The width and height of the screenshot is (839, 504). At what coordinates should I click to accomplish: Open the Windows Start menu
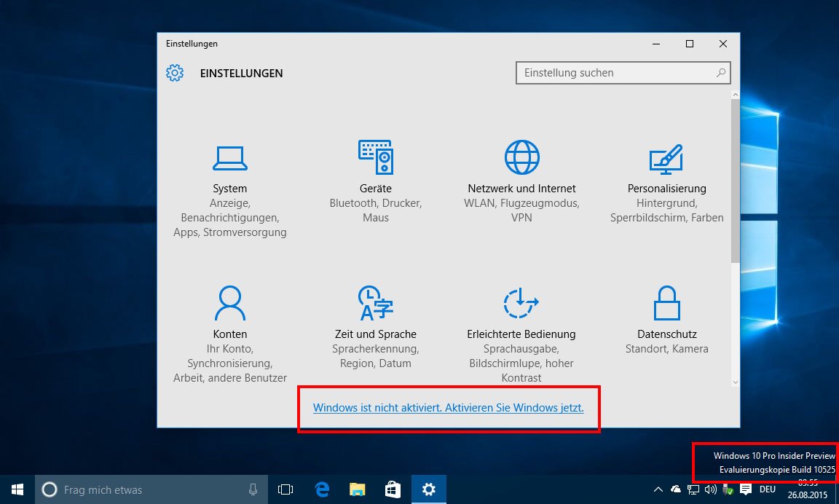pos(17,489)
